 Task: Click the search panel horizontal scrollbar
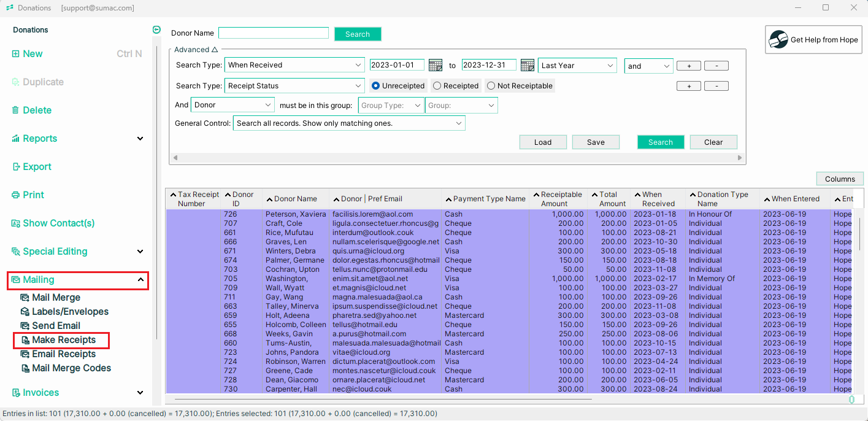click(x=457, y=158)
